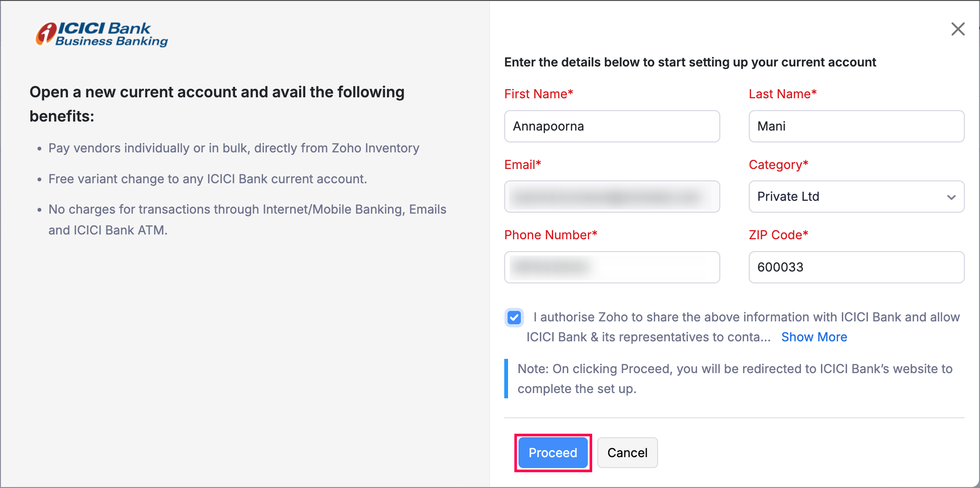Tick the authorise Zoho sharing checkbox

514,318
